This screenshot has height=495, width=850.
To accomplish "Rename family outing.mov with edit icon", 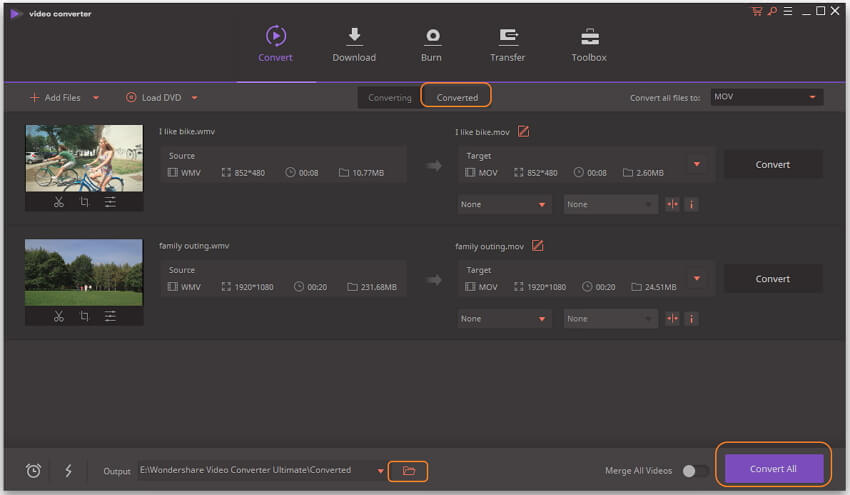I will pos(537,246).
